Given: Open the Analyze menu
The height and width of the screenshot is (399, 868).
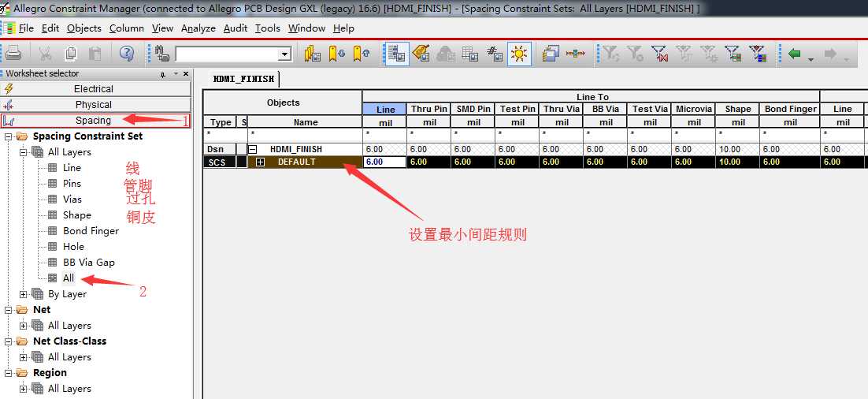Looking at the screenshot, I should (x=198, y=28).
